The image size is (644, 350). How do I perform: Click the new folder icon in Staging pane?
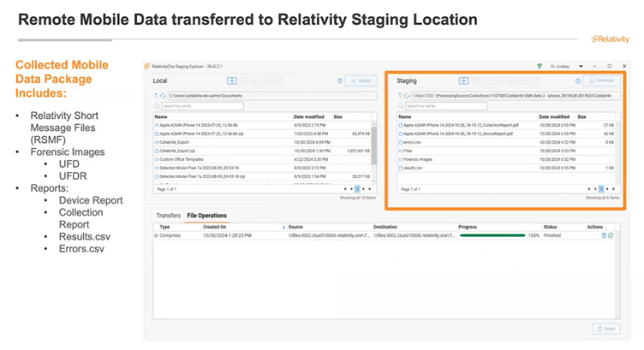[463, 80]
